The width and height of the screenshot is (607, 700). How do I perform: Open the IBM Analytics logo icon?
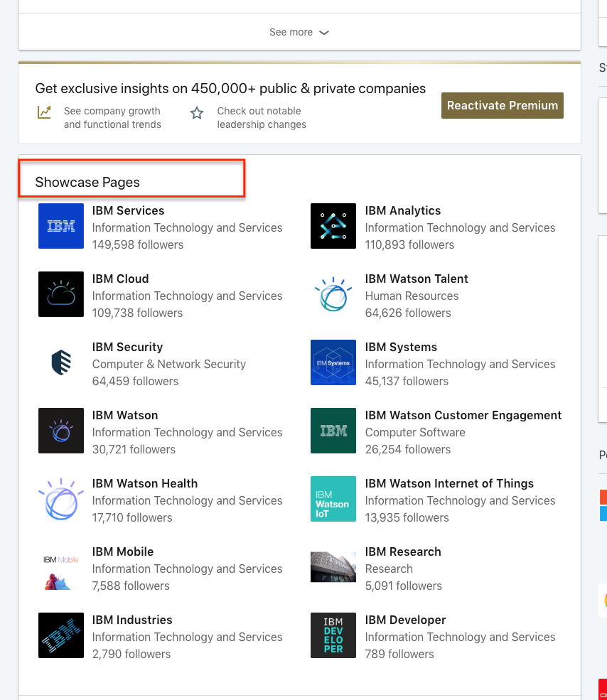coord(333,226)
